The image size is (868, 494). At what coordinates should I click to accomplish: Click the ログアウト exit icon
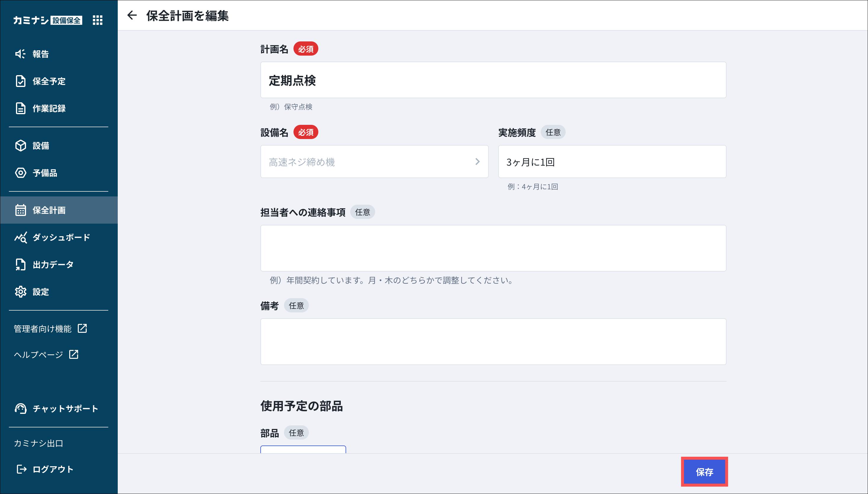21,469
